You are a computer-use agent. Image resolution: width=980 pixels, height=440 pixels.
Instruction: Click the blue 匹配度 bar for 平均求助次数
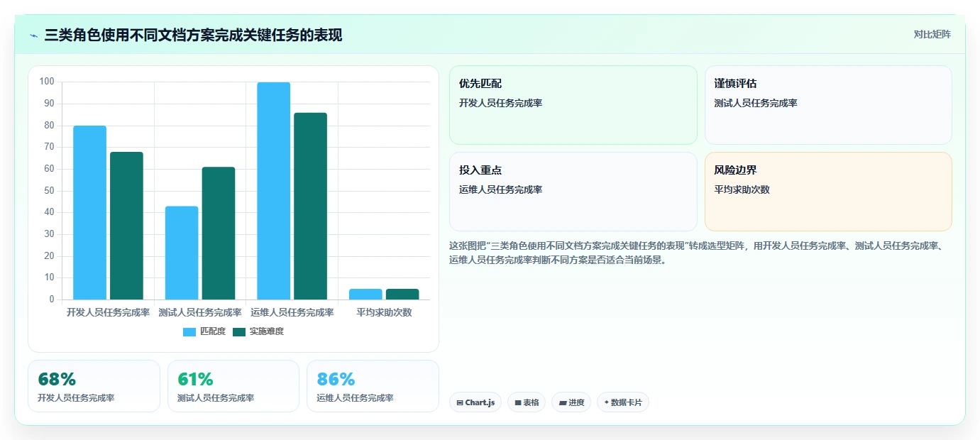pyautogui.click(x=365, y=294)
